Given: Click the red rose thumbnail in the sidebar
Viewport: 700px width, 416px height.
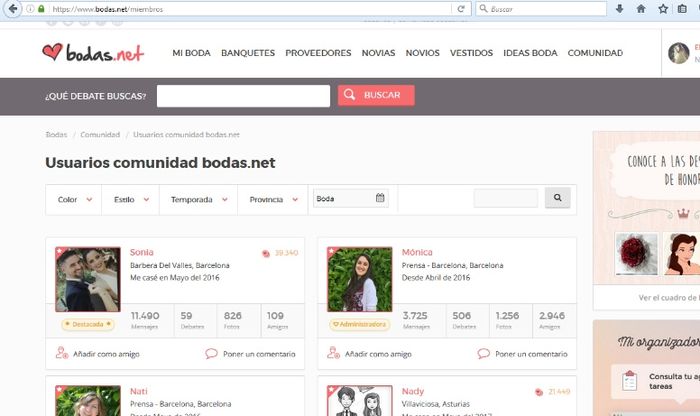Looking at the screenshot, I should (x=636, y=253).
